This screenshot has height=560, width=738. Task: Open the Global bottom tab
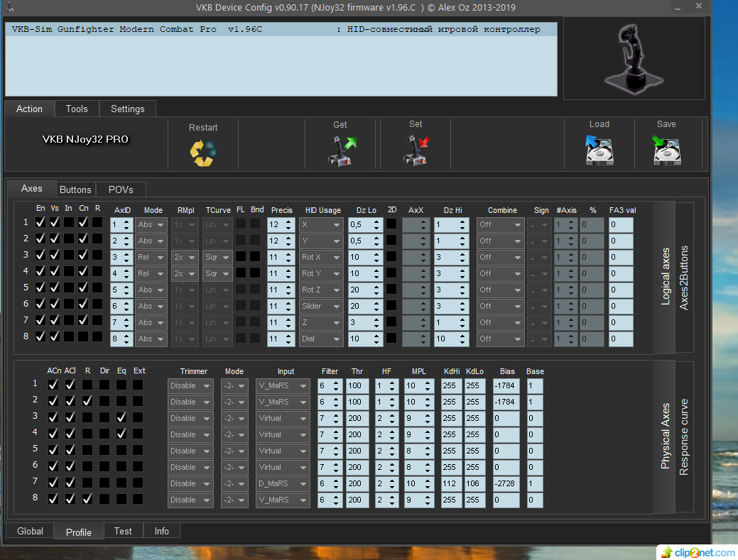(30, 531)
